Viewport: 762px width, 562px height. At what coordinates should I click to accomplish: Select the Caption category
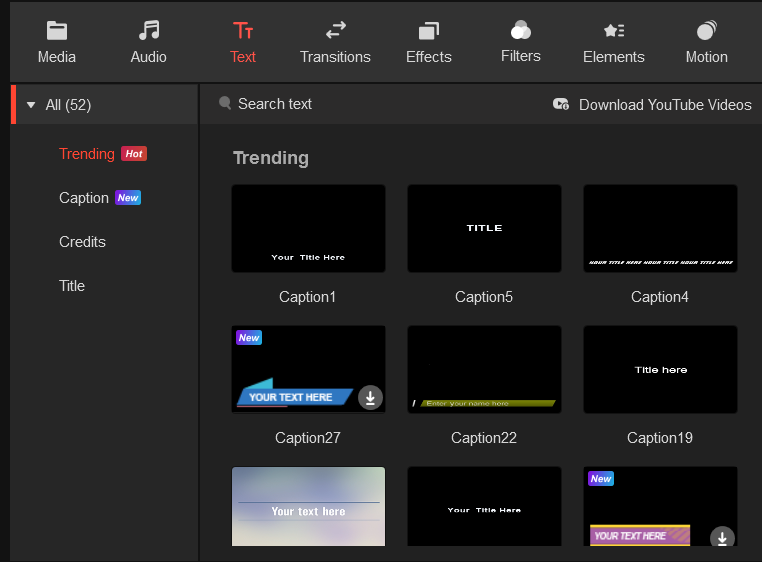coord(84,198)
